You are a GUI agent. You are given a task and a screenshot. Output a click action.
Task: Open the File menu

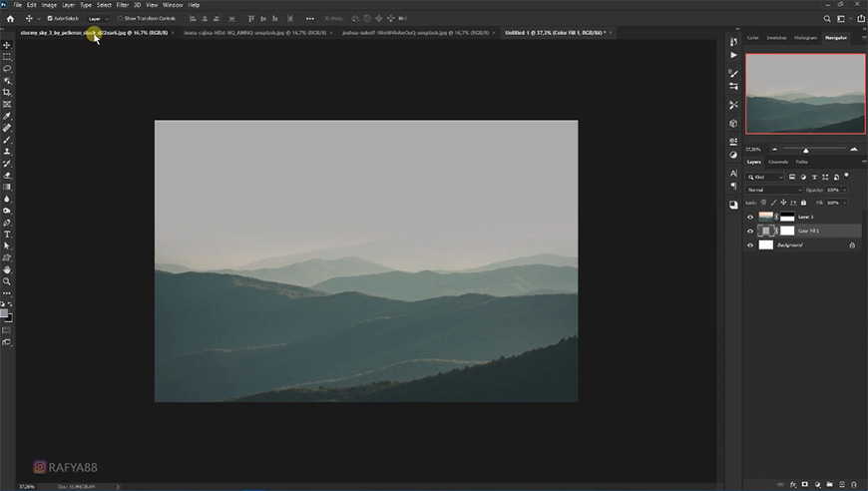click(18, 5)
